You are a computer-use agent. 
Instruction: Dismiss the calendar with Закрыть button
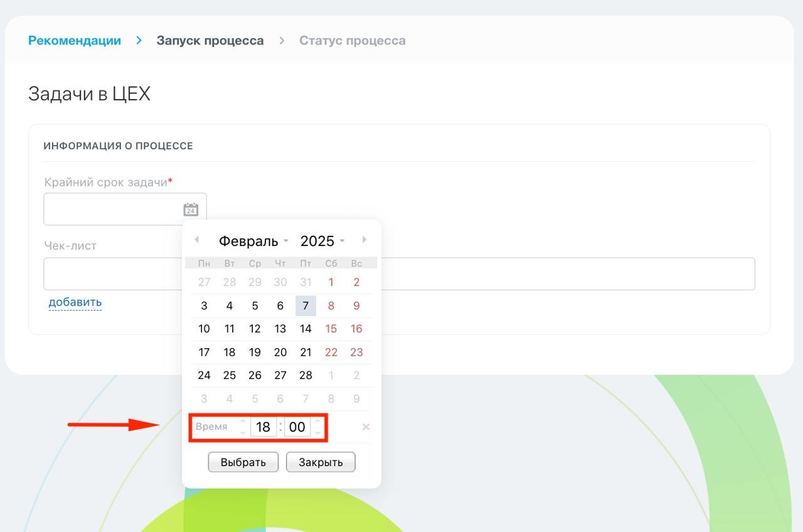(321, 462)
